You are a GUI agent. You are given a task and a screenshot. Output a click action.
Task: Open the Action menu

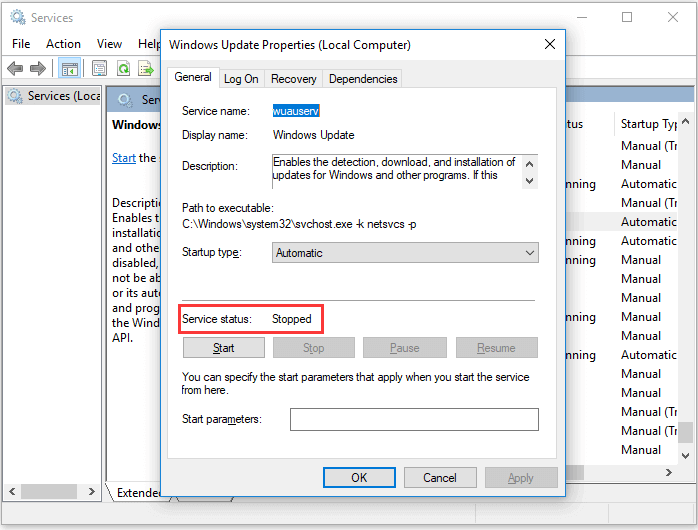pyautogui.click(x=63, y=44)
